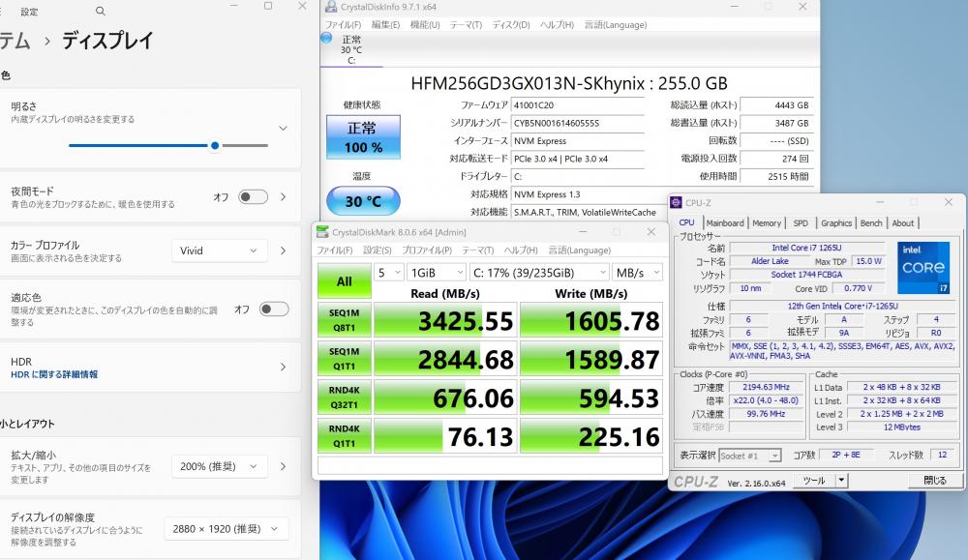Viewport: 968px width, 560px height.
Task: Toggle the adaptive color (適応色) switch
Action: click(274, 309)
